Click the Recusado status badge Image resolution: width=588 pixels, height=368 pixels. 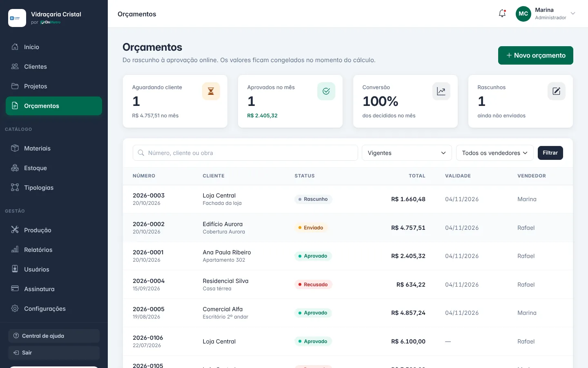(x=313, y=285)
